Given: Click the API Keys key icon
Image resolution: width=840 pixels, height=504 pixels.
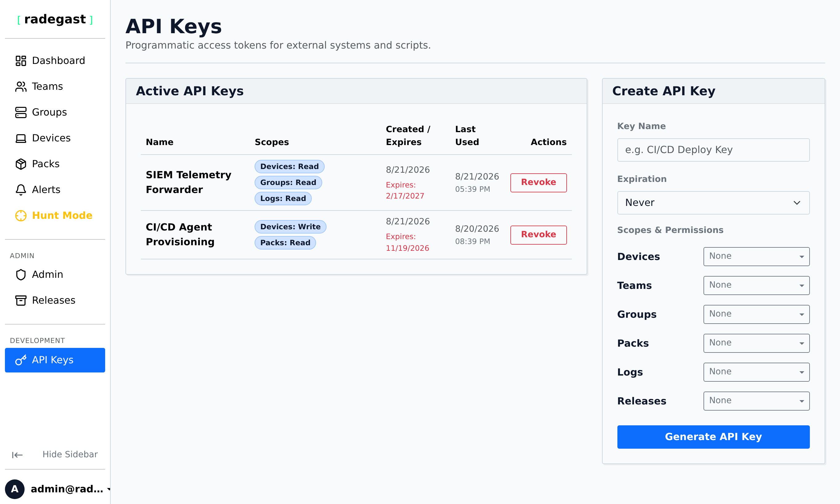Looking at the screenshot, I should 21,360.
